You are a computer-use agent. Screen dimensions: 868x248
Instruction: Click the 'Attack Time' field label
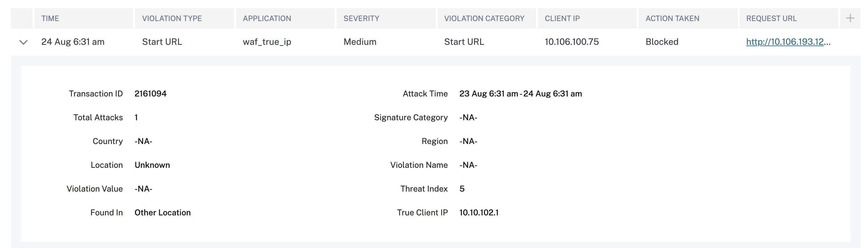(x=425, y=94)
